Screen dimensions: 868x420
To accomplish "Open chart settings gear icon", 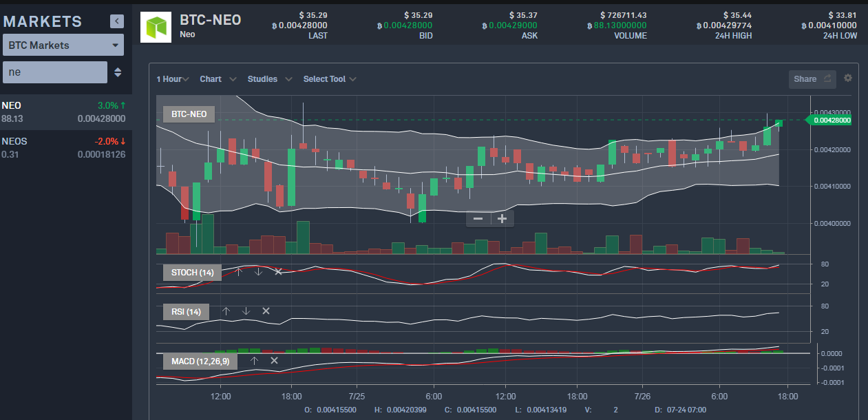I will pos(848,78).
